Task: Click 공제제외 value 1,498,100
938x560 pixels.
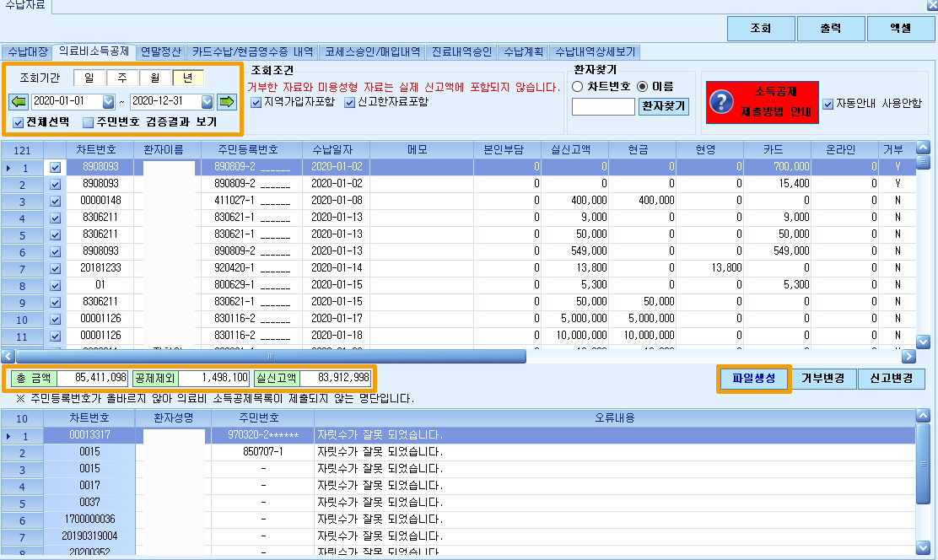Action: [214, 378]
